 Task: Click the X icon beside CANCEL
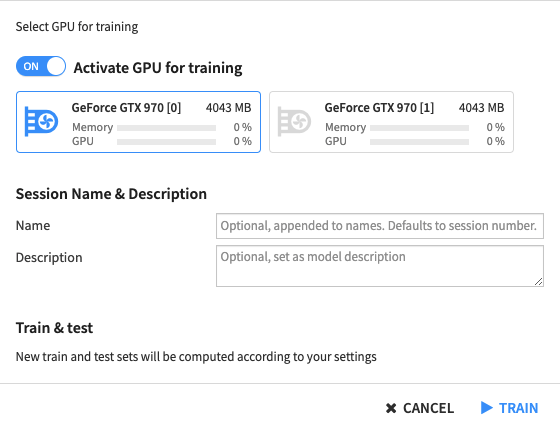pos(391,408)
